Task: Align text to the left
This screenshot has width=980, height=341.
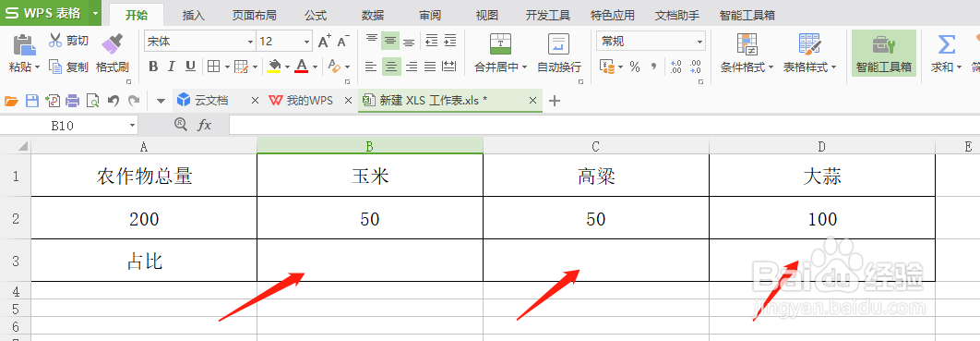Action: pos(371,67)
